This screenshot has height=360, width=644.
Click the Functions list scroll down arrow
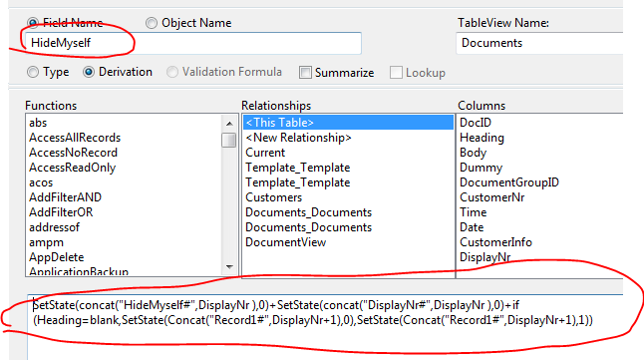229,267
